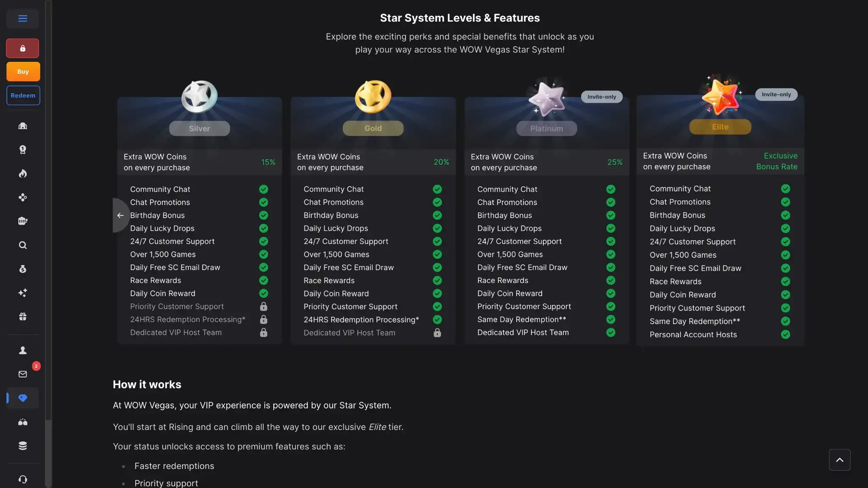This screenshot has width=868, height=488.
Task: Open the gift box promotions icon
Action: tap(23, 317)
